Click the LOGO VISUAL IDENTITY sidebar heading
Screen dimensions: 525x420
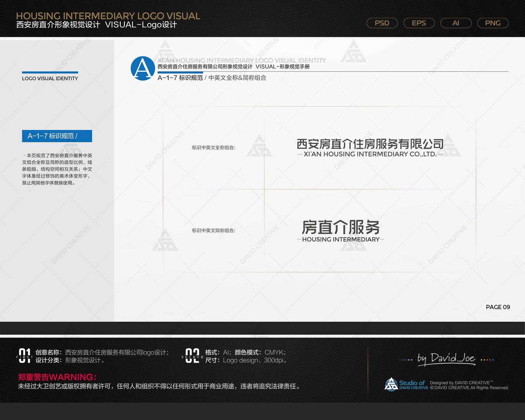[x=50, y=78]
